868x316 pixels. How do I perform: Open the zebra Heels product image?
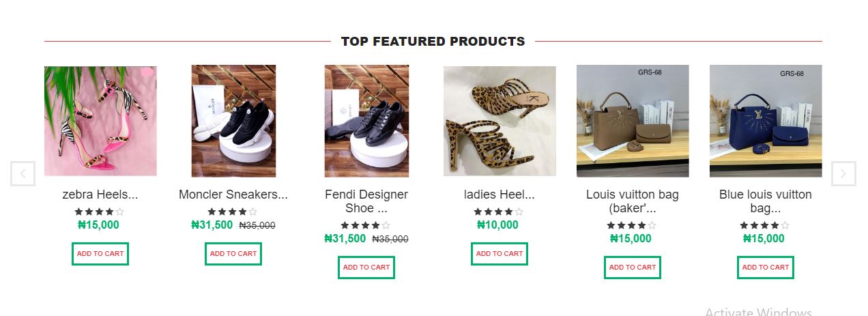pyautogui.click(x=100, y=121)
